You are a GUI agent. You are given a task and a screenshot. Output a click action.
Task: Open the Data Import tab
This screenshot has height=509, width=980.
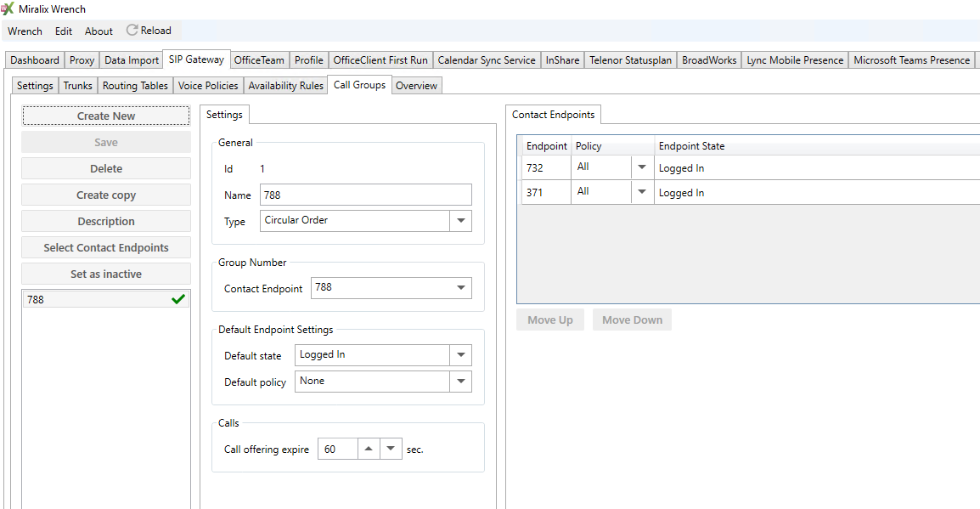click(132, 60)
